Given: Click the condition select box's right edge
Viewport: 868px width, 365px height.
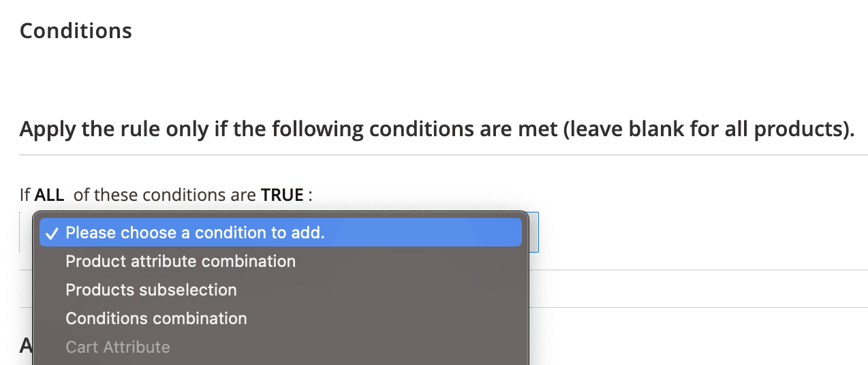Looking at the screenshot, I should coord(533,232).
